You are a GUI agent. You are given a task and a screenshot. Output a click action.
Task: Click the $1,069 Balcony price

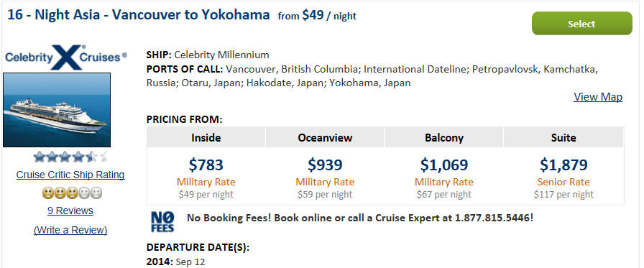[x=444, y=165]
